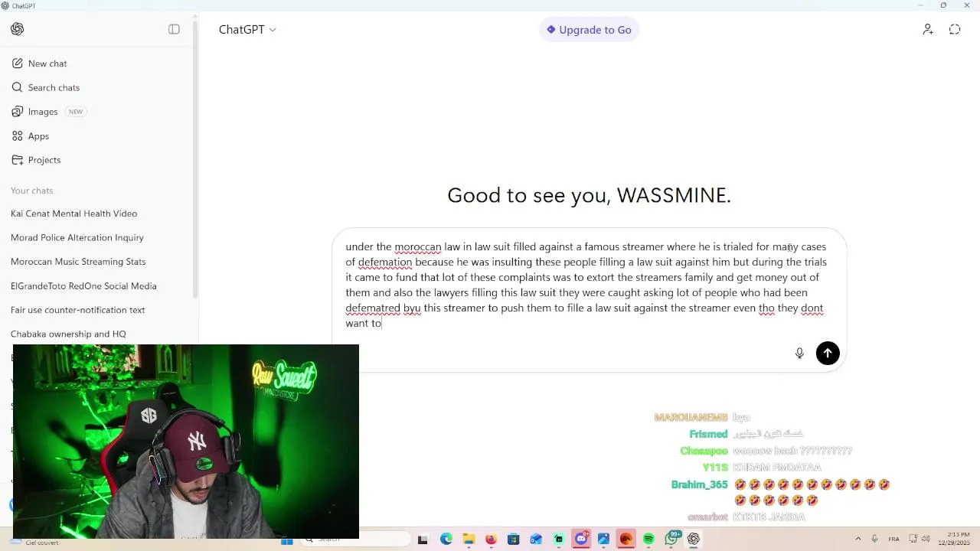This screenshot has height=551, width=980.
Task: Expand hidden system tray icons chevron
Action: coord(857,540)
